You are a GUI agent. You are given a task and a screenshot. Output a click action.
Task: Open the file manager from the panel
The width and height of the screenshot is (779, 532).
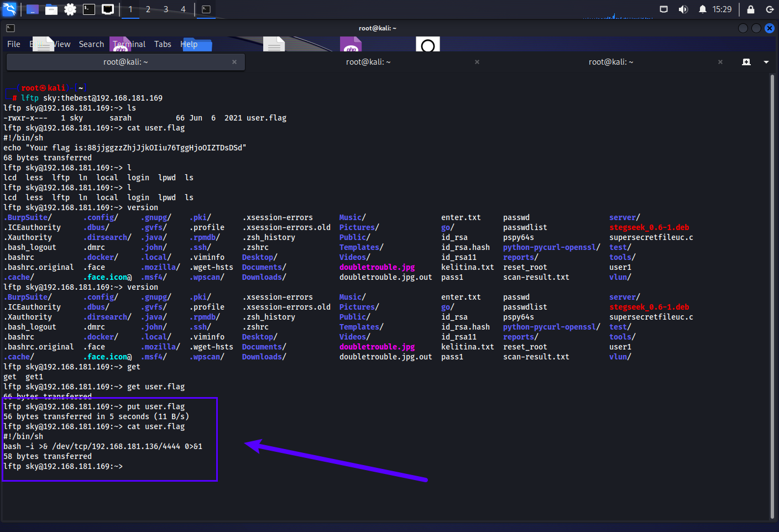(51, 9)
